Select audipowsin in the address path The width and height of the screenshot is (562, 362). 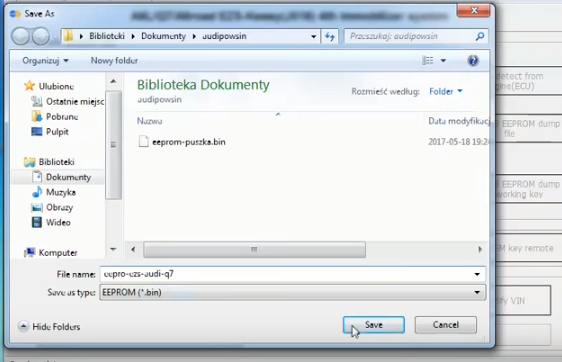[x=224, y=36]
